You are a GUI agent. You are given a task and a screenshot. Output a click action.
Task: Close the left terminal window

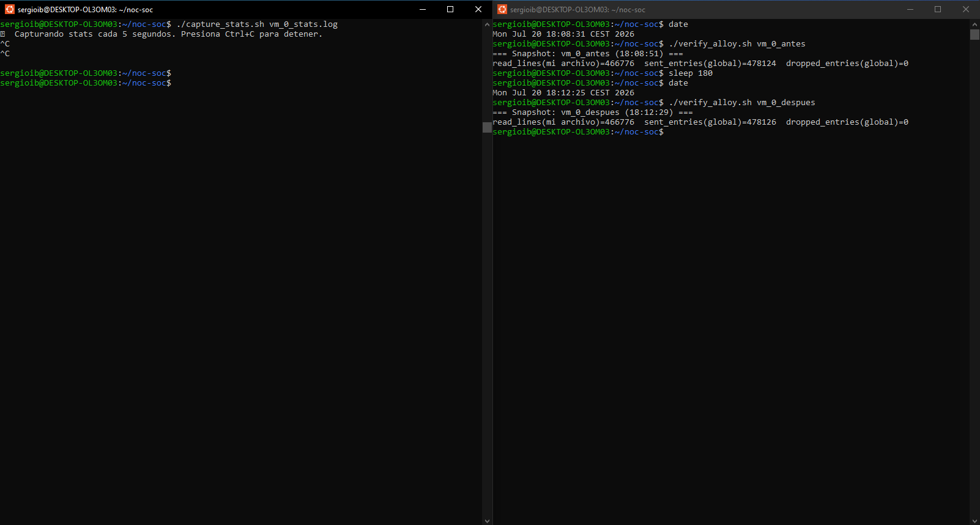(478, 9)
